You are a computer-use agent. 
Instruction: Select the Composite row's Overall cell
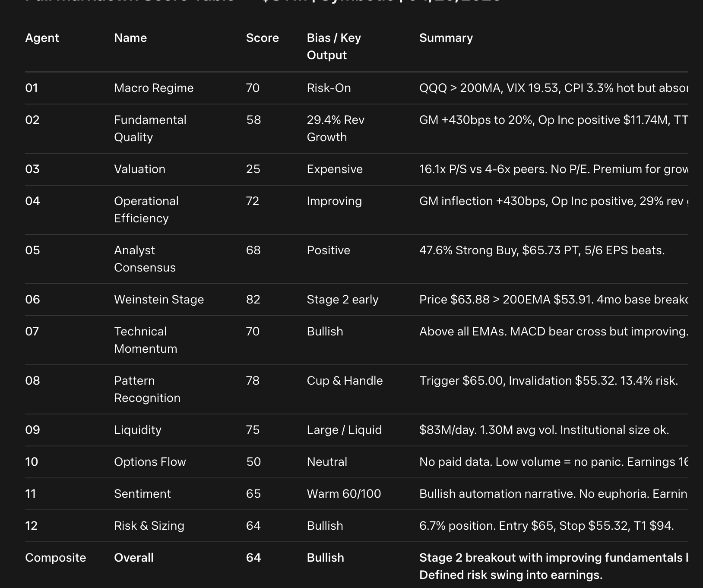[133, 558]
